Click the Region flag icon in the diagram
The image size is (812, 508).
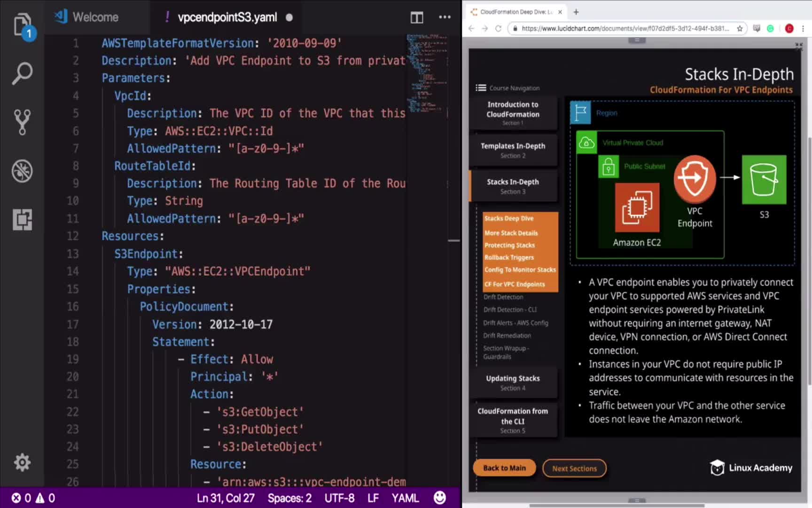580,113
